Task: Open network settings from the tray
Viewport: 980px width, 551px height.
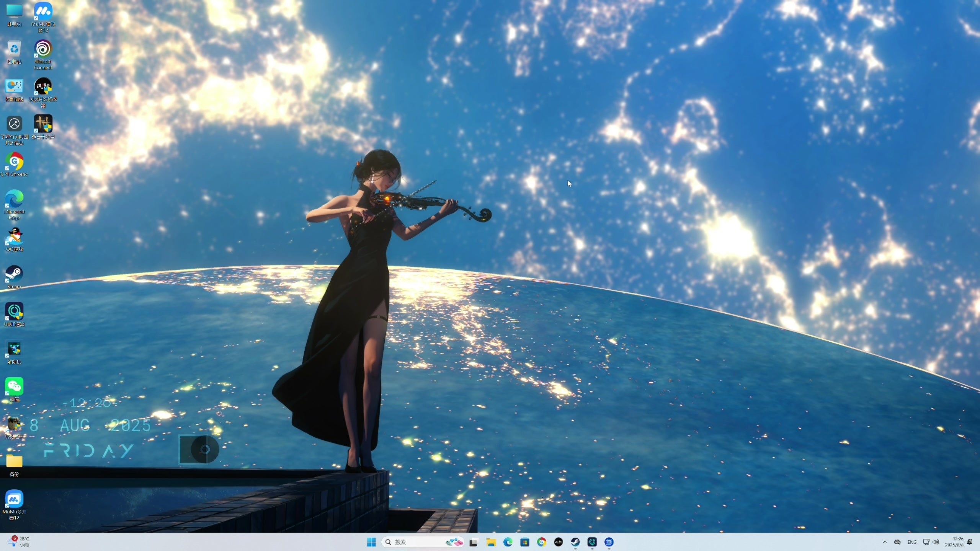Action: [926, 542]
